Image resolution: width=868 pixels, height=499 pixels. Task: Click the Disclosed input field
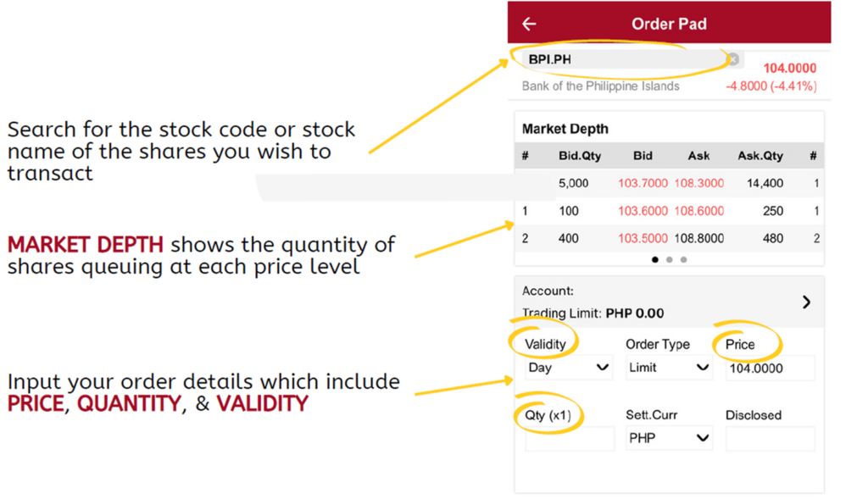[770, 438]
